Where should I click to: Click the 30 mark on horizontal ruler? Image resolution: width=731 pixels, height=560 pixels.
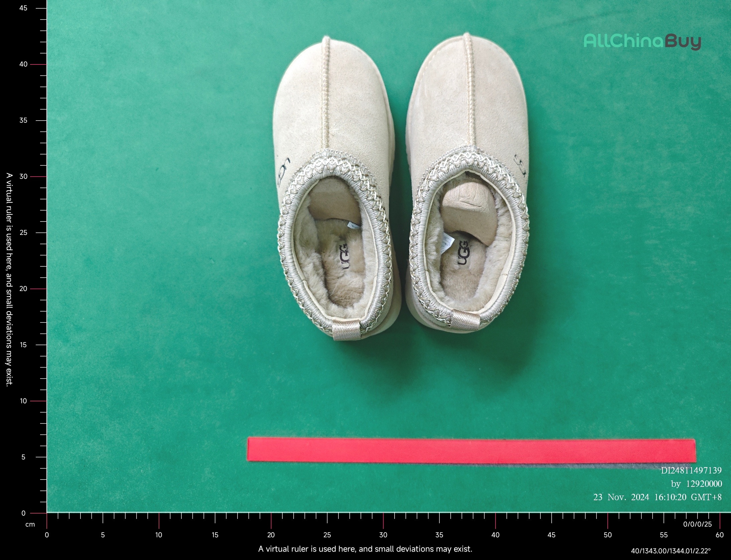383,535
